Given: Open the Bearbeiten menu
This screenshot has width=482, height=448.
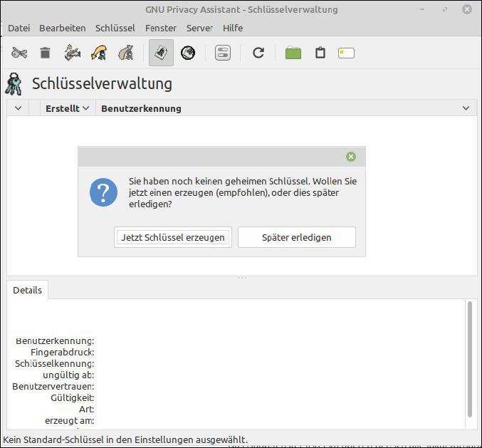Looking at the screenshot, I should pyautogui.click(x=63, y=28).
